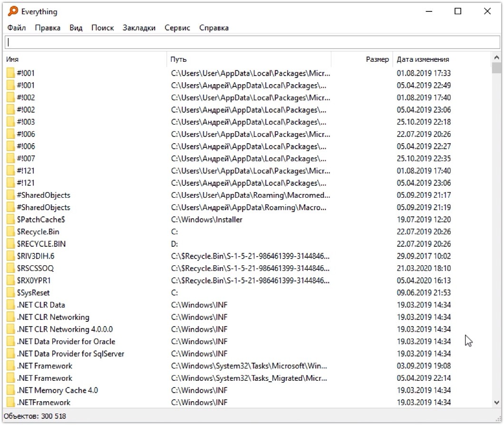Sort by Путь column header

click(249, 59)
